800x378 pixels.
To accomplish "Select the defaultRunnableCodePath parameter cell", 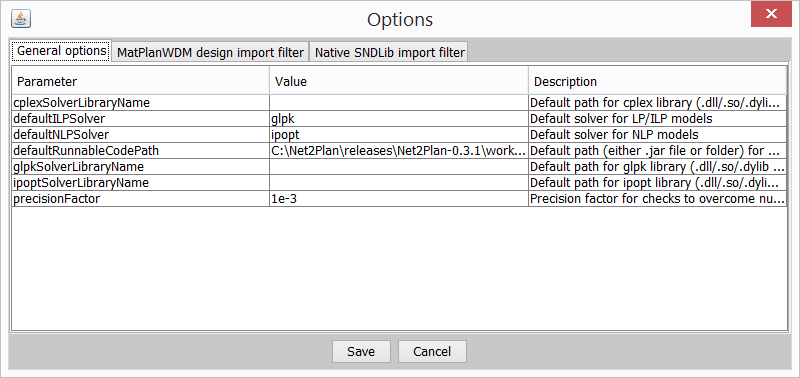I will [x=141, y=150].
